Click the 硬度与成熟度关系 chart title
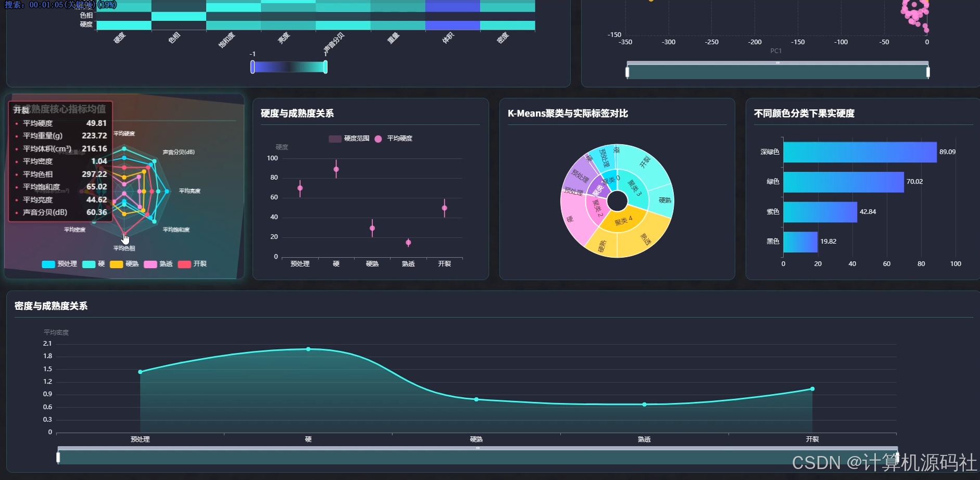Screen dimensions: 980x480 297,113
